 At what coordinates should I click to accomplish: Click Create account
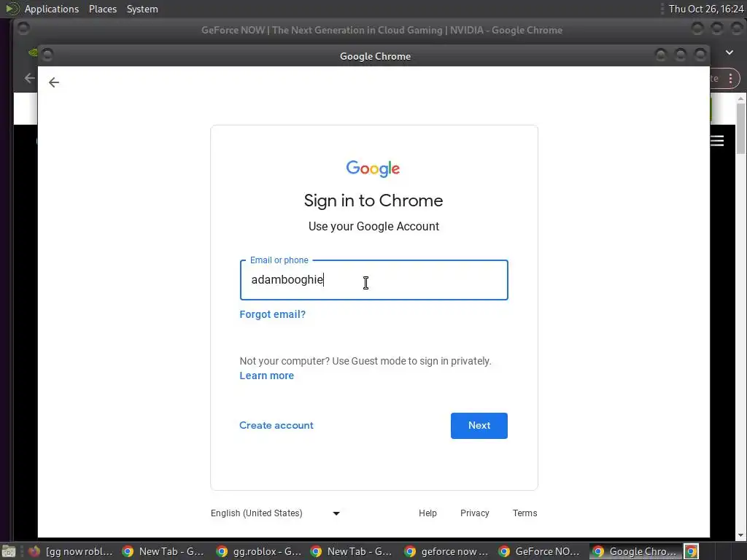pyautogui.click(x=276, y=425)
